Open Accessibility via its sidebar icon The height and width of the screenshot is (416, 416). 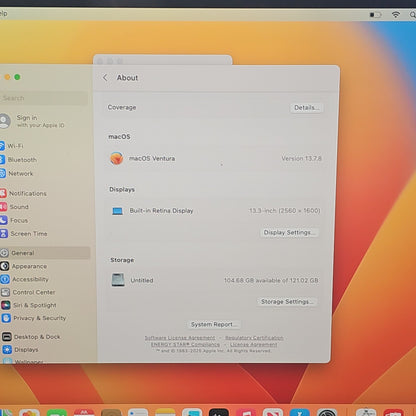5,279
